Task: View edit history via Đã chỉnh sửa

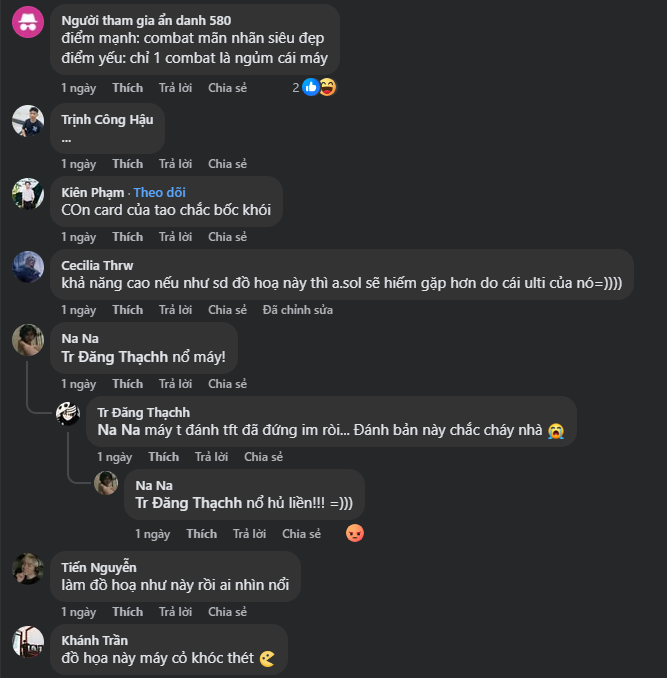Action: (297, 310)
